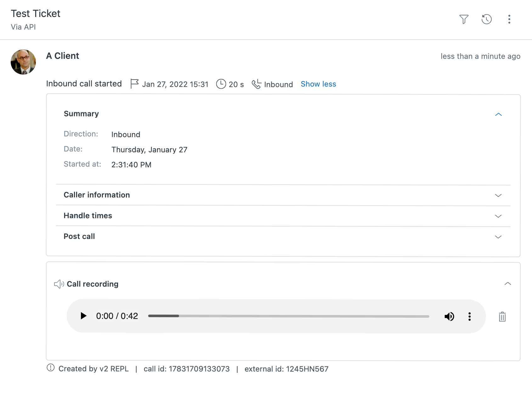
Task: Click the recording progress bar
Action: (289, 316)
